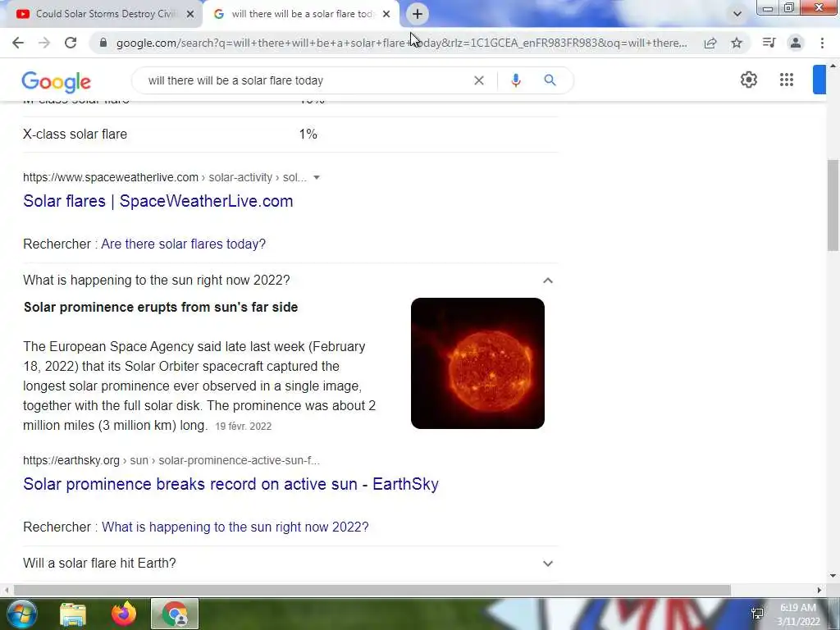Click the scroll down arrow

pyautogui.click(x=833, y=576)
